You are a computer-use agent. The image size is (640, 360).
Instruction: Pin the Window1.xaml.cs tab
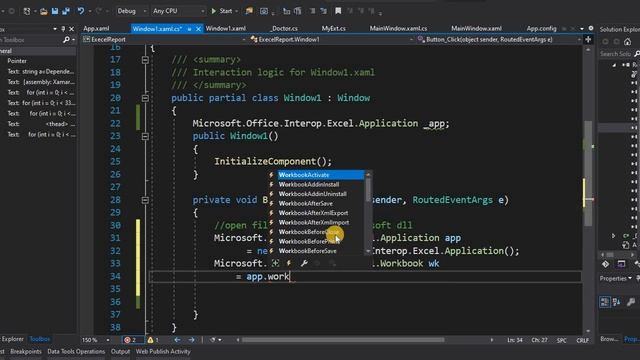(189, 29)
